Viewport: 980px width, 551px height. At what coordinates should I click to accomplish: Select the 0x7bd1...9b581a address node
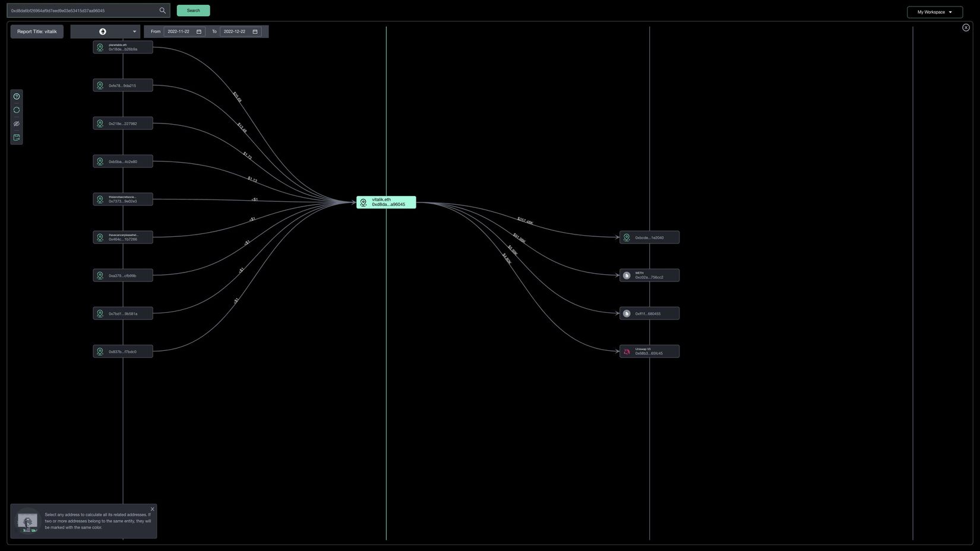coord(123,313)
